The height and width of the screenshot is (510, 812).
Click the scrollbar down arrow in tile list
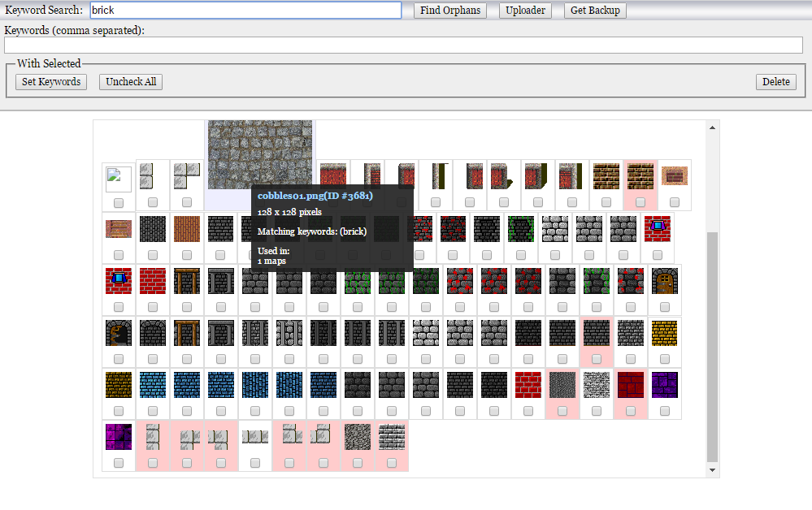tap(713, 470)
